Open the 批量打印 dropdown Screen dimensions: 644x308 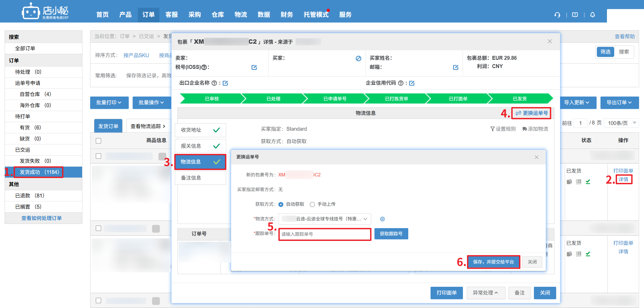click(109, 103)
